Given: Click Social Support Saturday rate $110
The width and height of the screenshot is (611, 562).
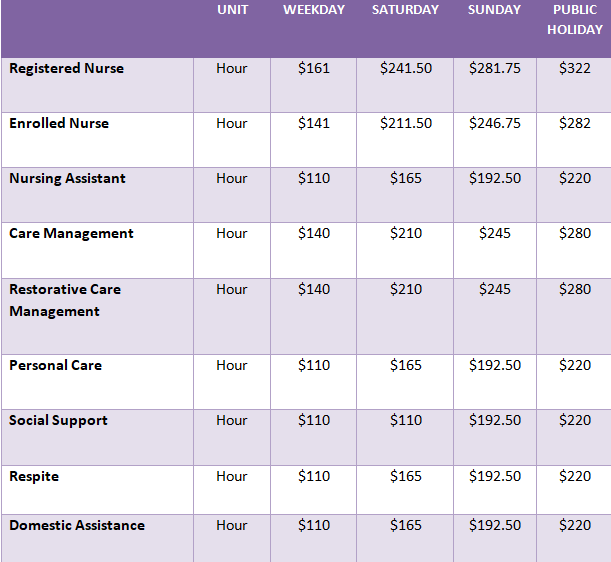Looking at the screenshot, I should [405, 420].
